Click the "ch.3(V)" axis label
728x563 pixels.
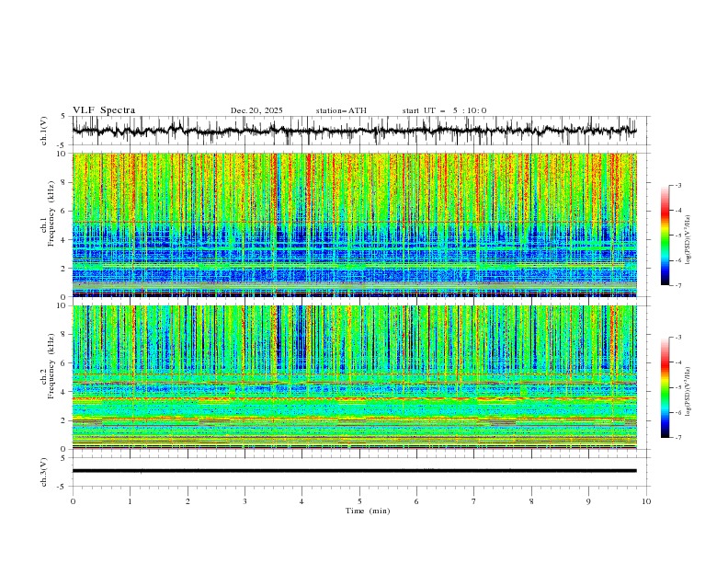[44, 472]
